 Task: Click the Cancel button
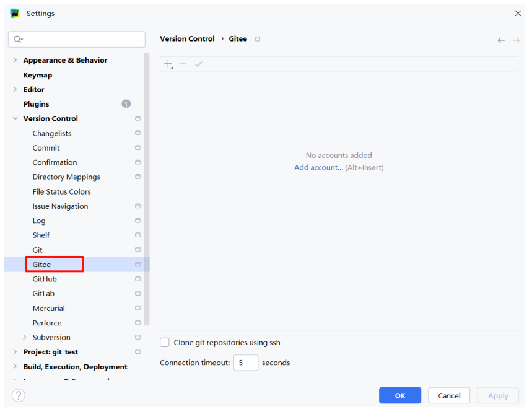(449, 395)
